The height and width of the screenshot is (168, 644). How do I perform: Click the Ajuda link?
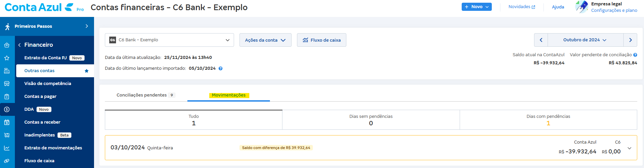558,7
